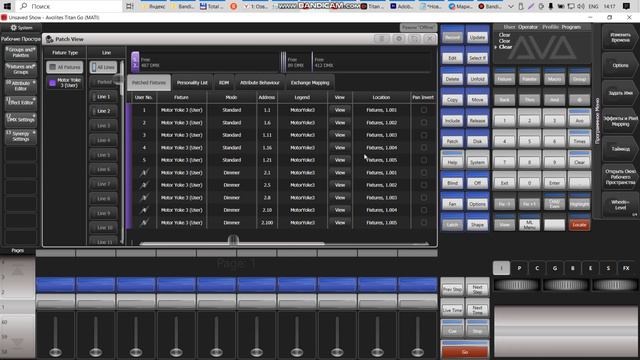Open Patch View context menu icon
This screenshot has width=640, height=360.
[x=382, y=38]
